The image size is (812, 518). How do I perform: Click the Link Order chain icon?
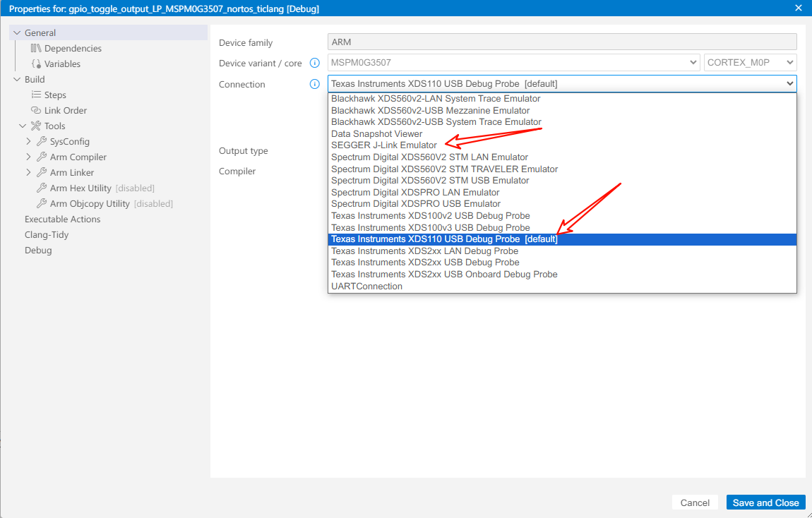pyautogui.click(x=36, y=110)
